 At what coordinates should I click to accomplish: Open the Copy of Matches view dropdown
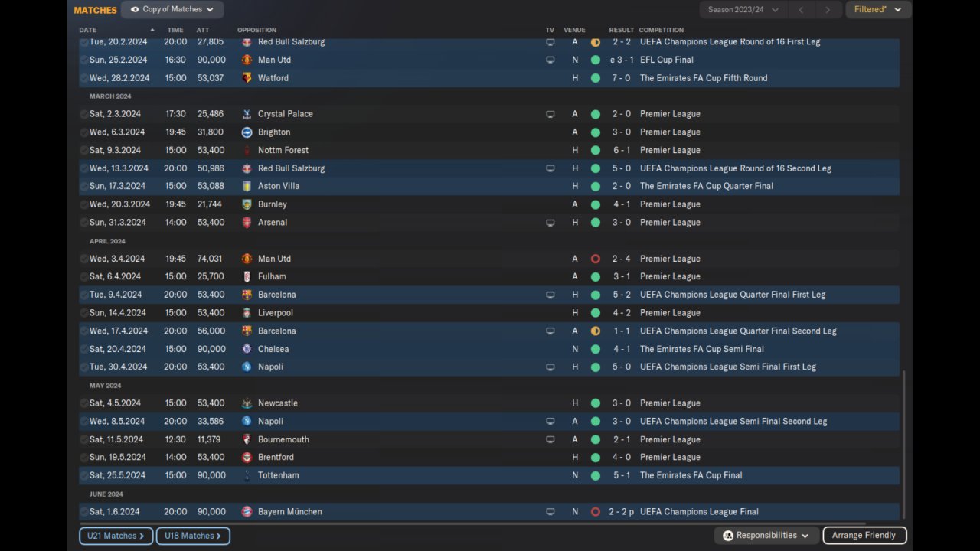coord(172,10)
